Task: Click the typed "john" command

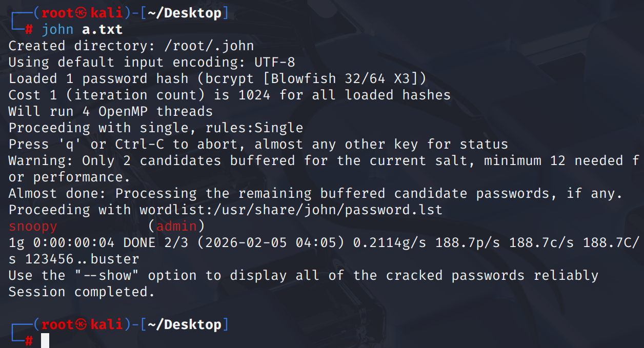Action: pos(57,30)
